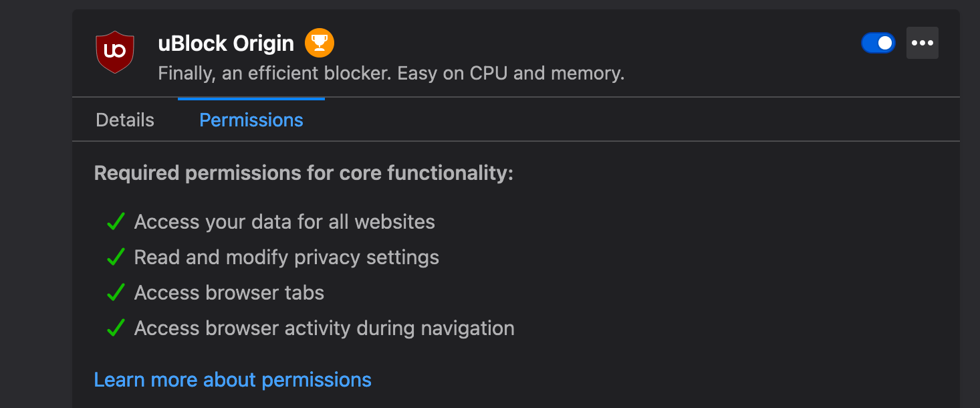Click the uBlock Origin extension name

(226, 43)
